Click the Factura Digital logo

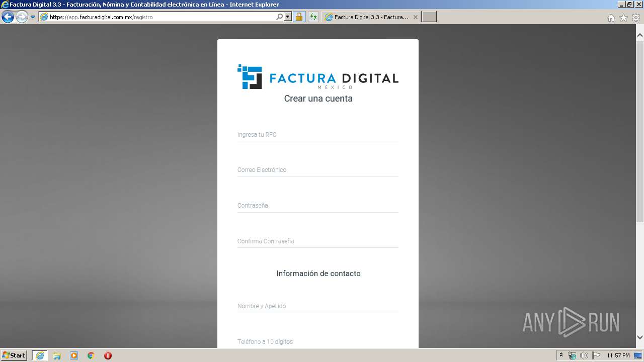pos(317,77)
